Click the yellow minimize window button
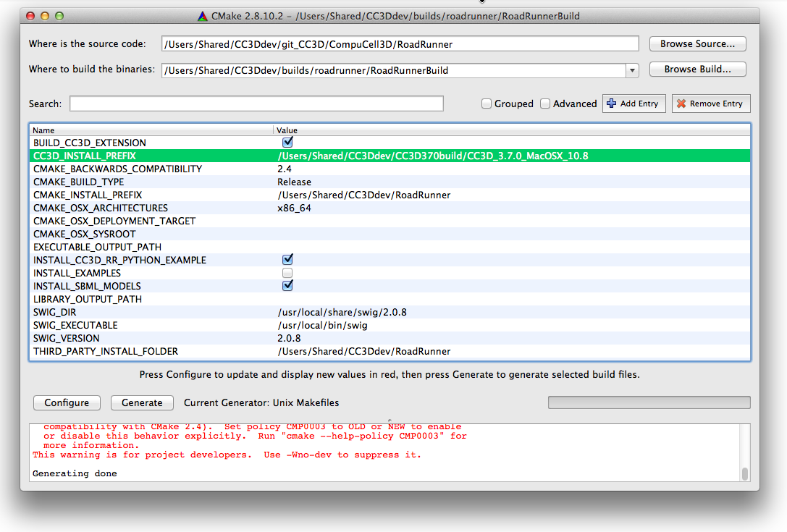 pyautogui.click(x=45, y=16)
